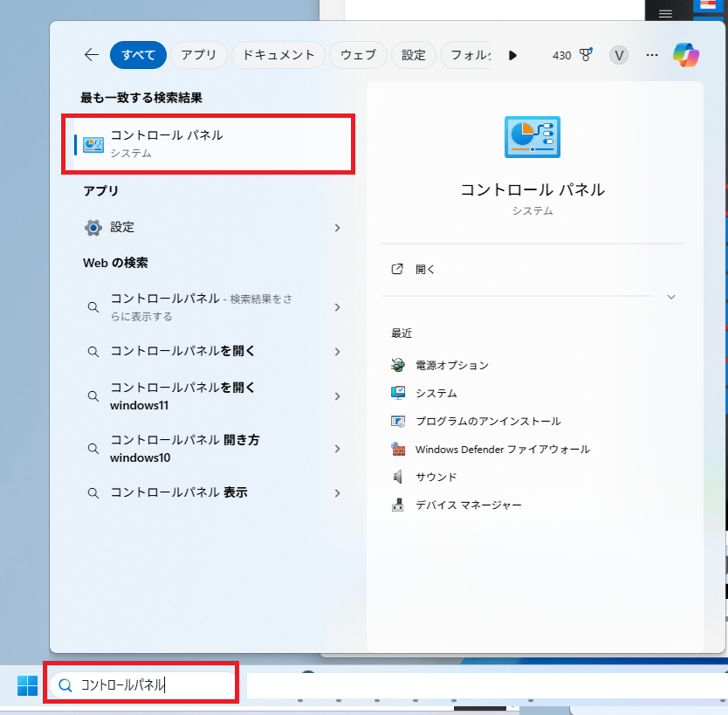Select the 設定 filter tab
This screenshot has width=728, height=715.
pos(414,54)
